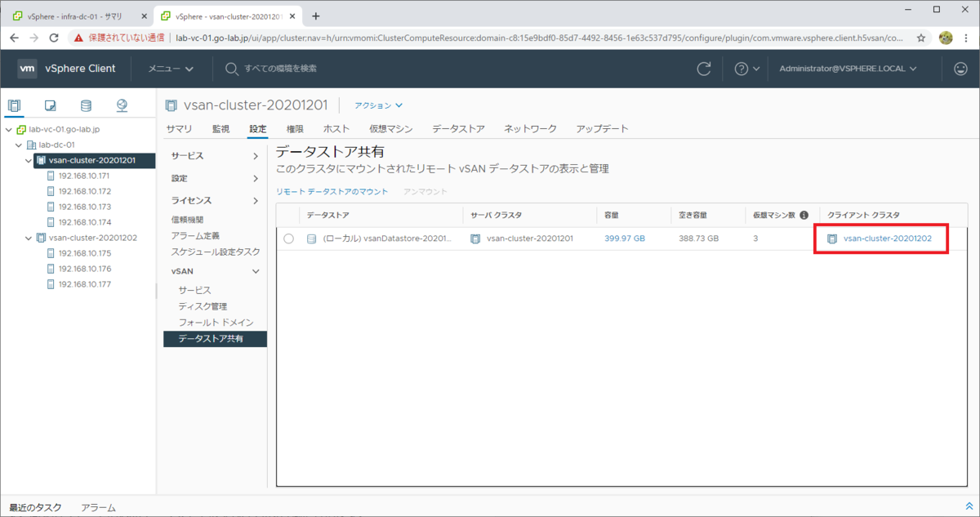
Task: Open Chrome profile avatar
Action: click(946, 38)
